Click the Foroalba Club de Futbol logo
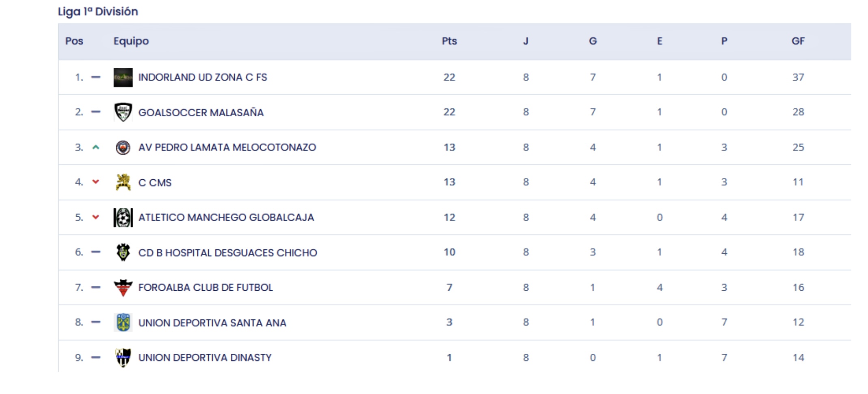Viewport: 868px width, 394px height. point(123,287)
